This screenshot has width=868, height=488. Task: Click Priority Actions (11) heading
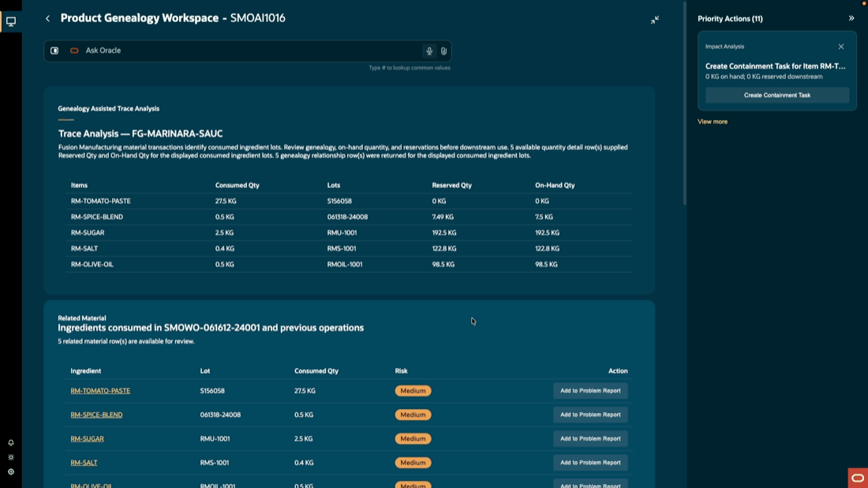pos(730,19)
